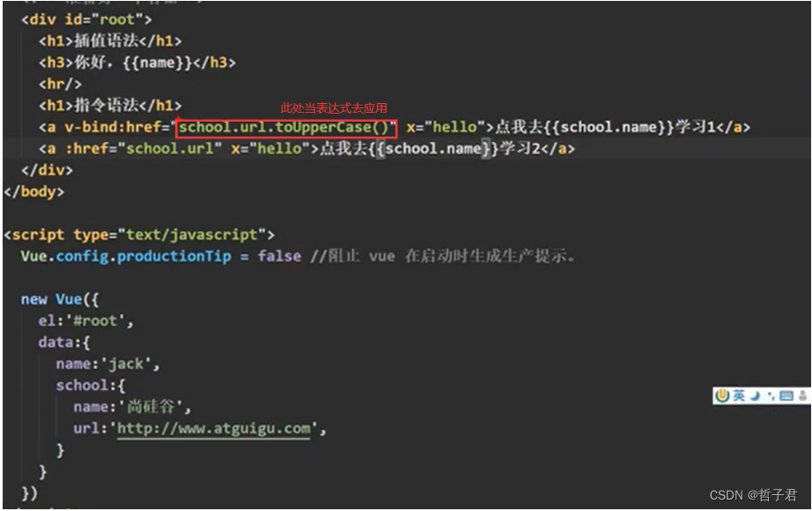Click the closing /body tag
The height and width of the screenshot is (511, 812).
tap(33, 192)
